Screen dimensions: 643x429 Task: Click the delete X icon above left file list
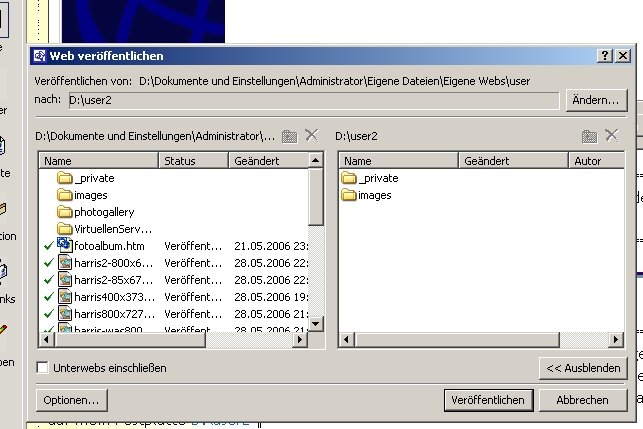point(311,136)
